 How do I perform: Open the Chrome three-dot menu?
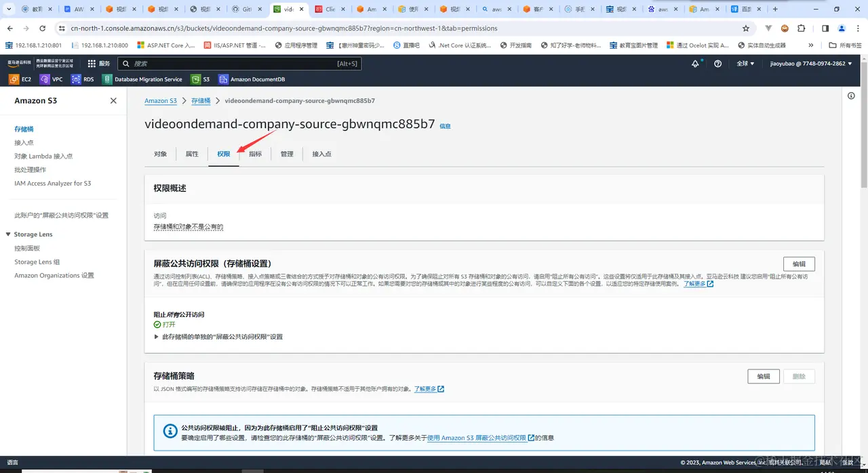(858, 28)
